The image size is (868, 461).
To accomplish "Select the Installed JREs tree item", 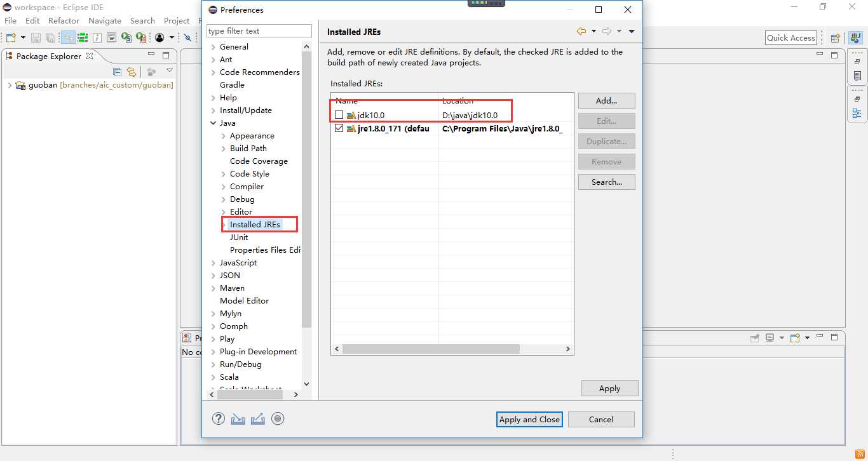I will [255, 225].
